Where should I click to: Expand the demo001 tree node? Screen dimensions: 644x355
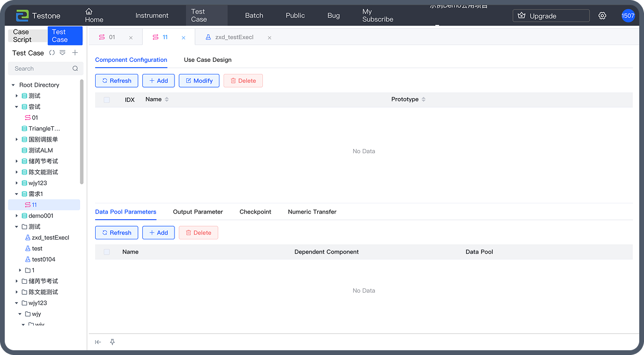coord(17,216)
